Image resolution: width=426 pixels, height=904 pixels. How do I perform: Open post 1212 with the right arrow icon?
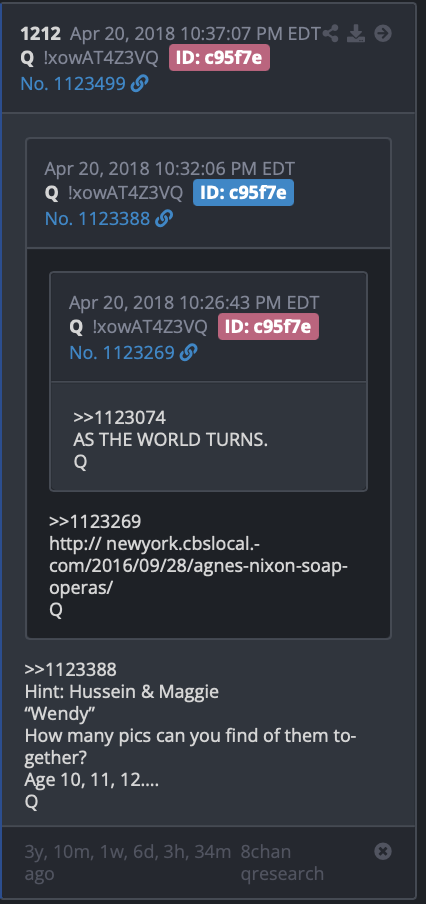pos(383,33)
